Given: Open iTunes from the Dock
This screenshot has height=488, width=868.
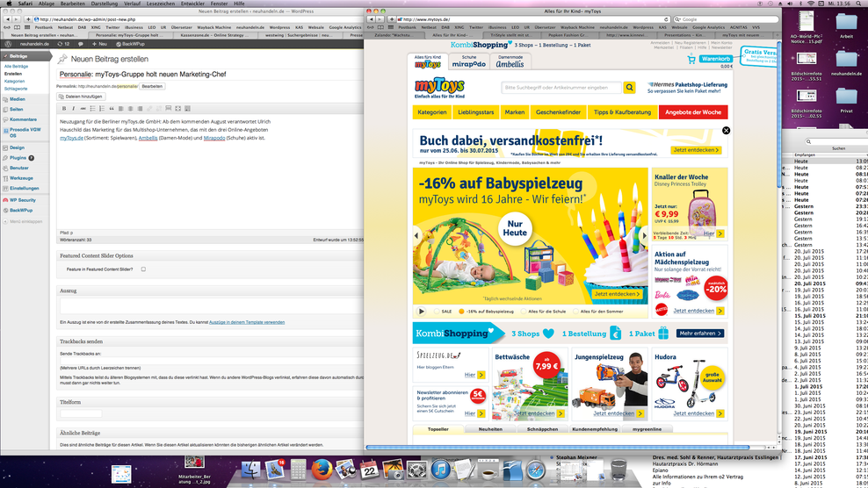Looking at the screenshot, I should pyautogui.click(x=441, y=470).
